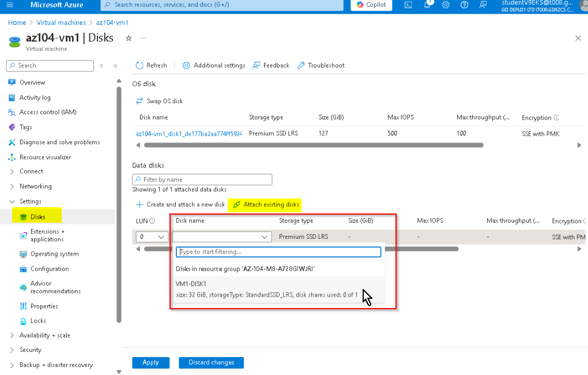Click the Filter by name field
588x375 pixels.
(x=202, y=179)
